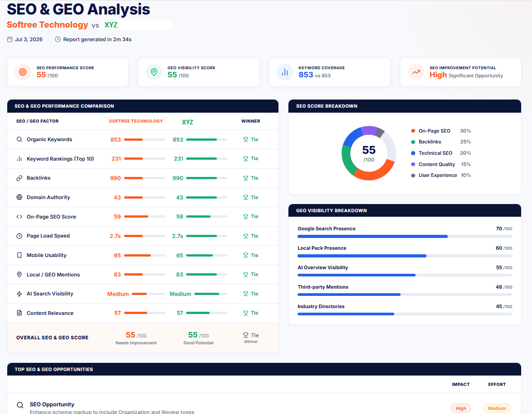Click the bar chart icon in Keyword Coverage card
This screenshot has height=414, width=532.
click(285, 72)
